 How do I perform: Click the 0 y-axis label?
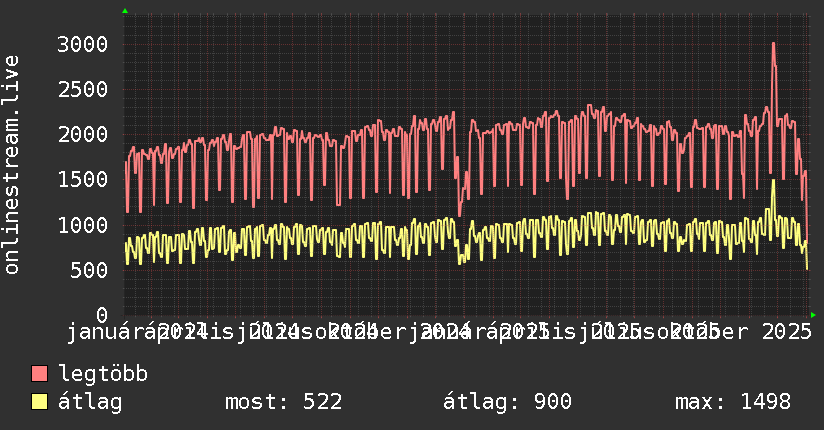[102, 315]
